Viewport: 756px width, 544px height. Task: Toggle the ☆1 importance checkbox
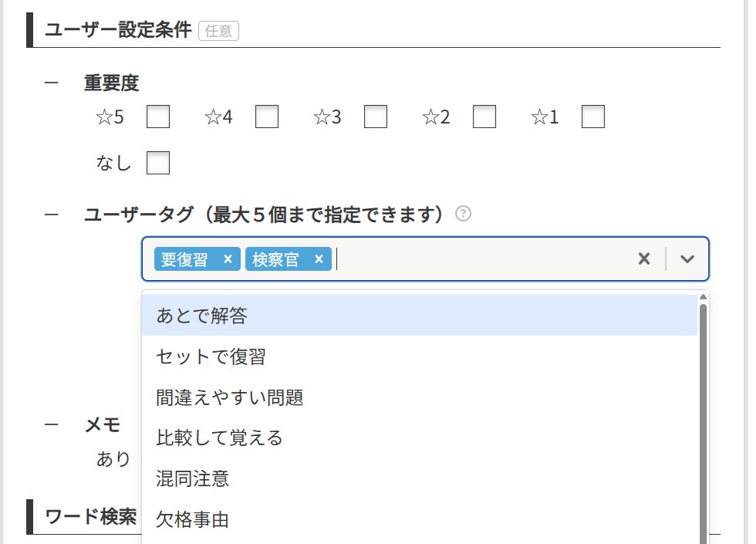[593, 117]
